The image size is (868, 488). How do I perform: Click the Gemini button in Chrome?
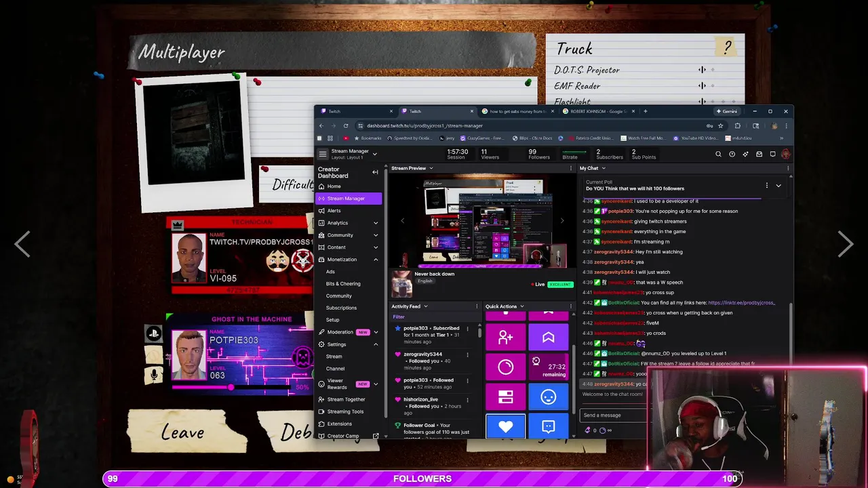click(x=727, y=111)
